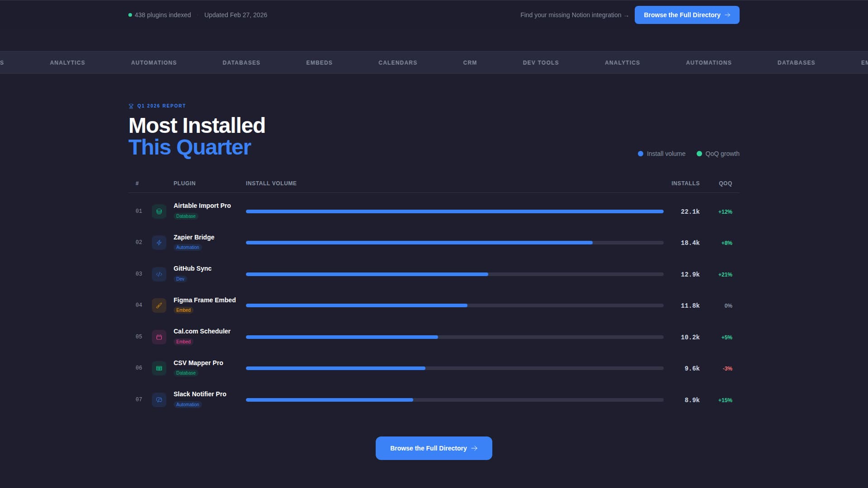Click the trophy icon beside Q1 2026 Report
This screenshot has height=488, width=868.
click(x=131, y=106)
